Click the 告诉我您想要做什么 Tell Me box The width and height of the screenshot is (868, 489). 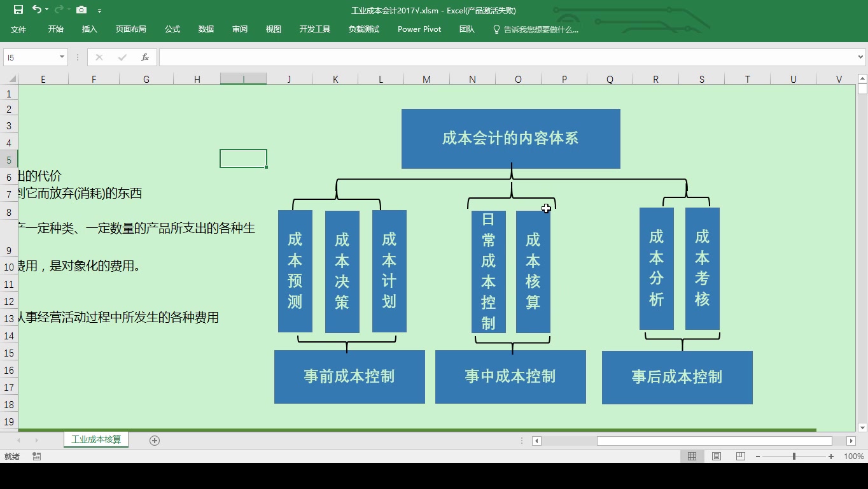click(538, 29)
